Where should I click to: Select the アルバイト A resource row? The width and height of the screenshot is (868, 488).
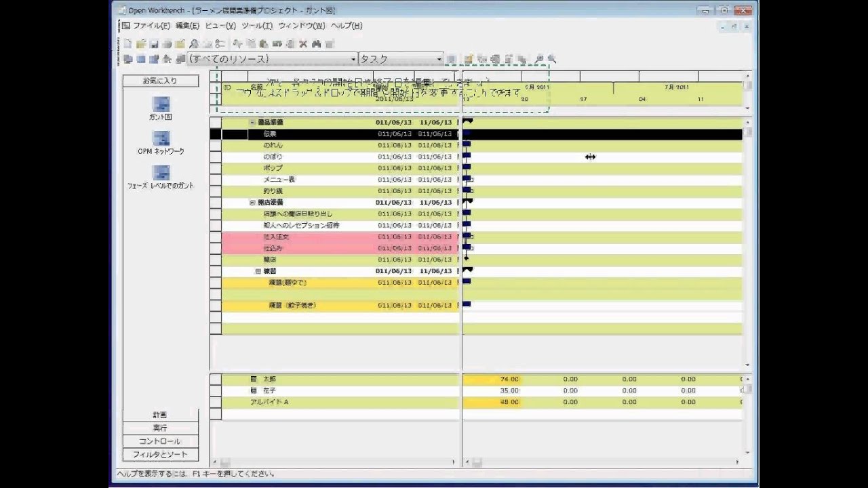pos(340,402)
